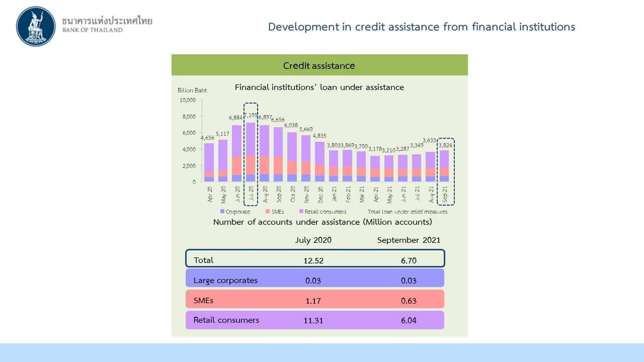Click the '5,669' data label
The height and width of the screenshot is (362, 644).
tap(305, 129)
